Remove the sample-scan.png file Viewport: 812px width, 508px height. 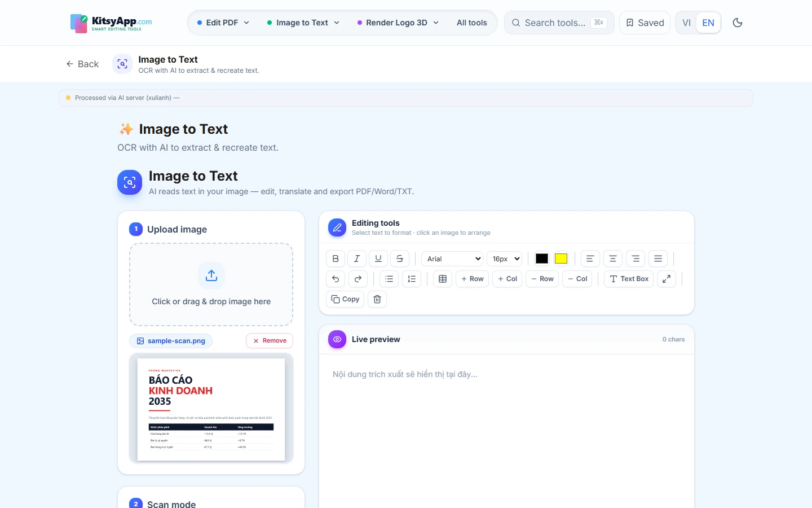(270, 341)
